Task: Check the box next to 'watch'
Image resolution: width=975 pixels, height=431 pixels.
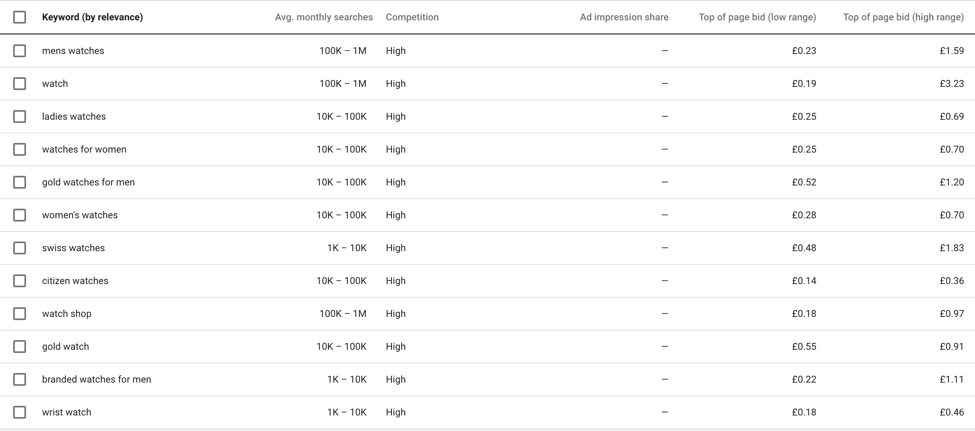Action: click(x=19, y=84)
